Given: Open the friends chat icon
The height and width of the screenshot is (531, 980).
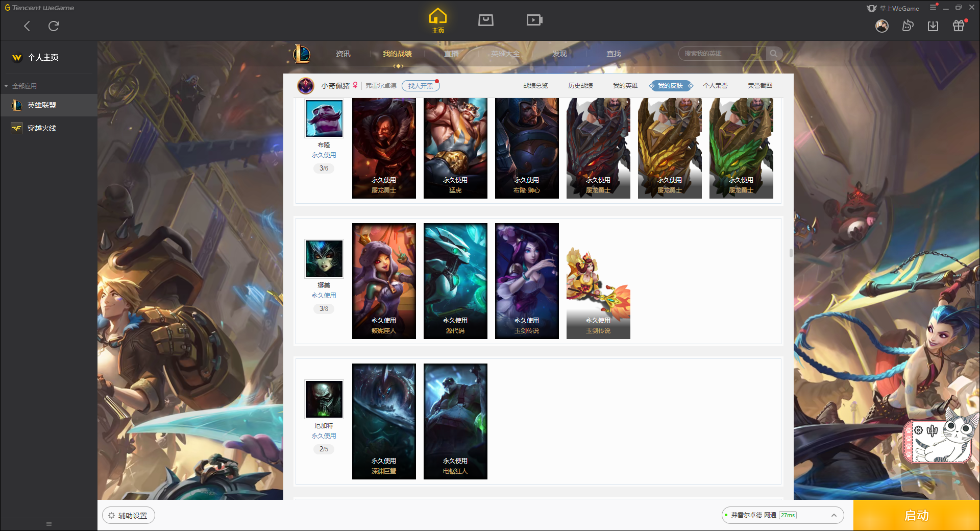Looking at the screenshot, I should click(x=908, y=26).
